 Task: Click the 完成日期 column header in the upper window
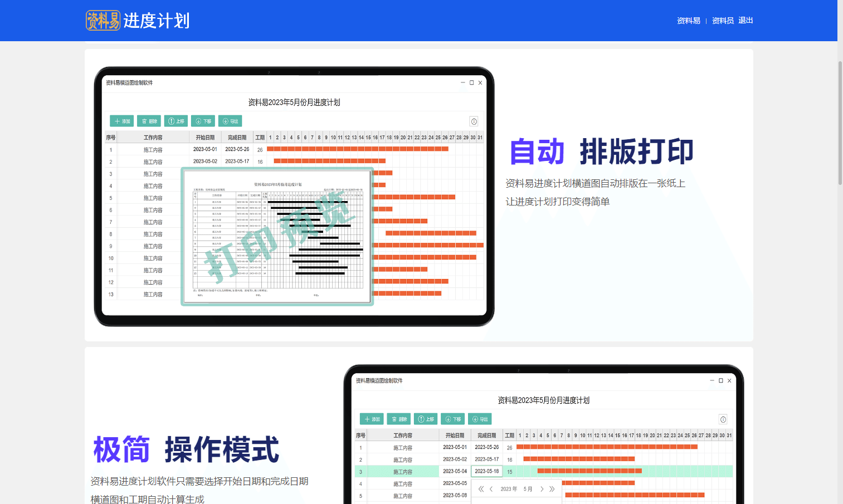click(x=237, y=138)
